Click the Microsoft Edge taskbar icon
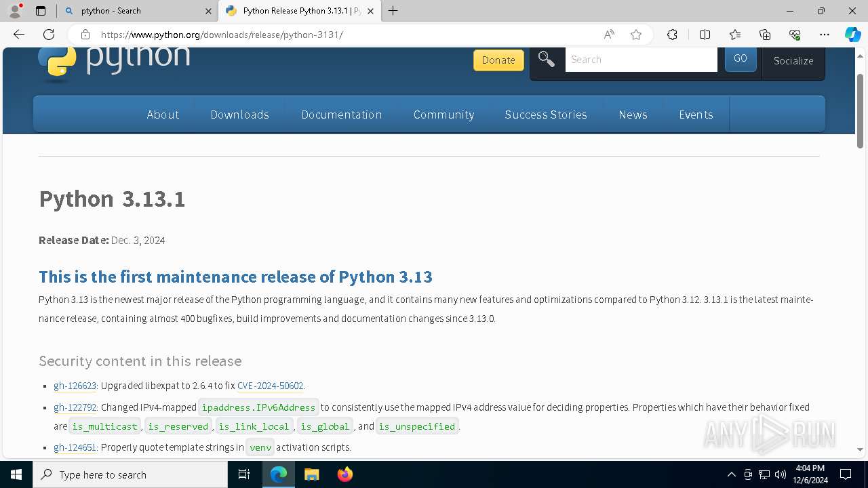The width and height of the screenshot is (868, 488). pyautogui.click(x=279, y=474)
